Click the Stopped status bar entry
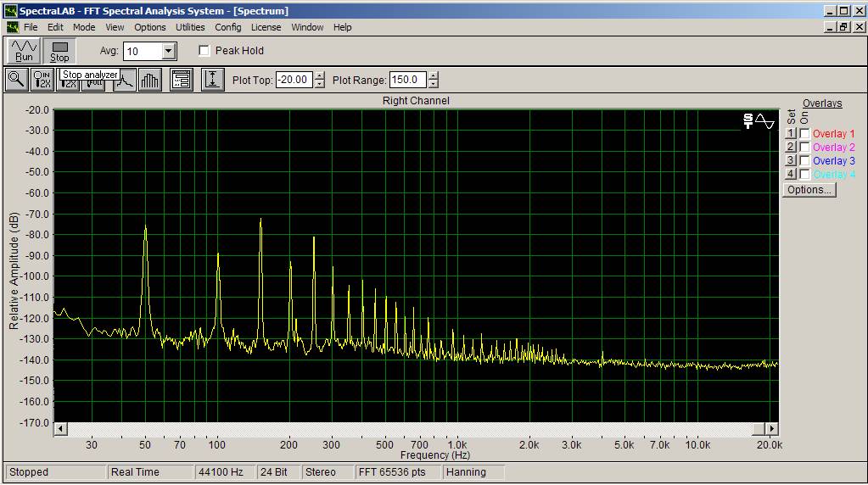This screenshot has height=485, width=868. [x=55, y=472]
